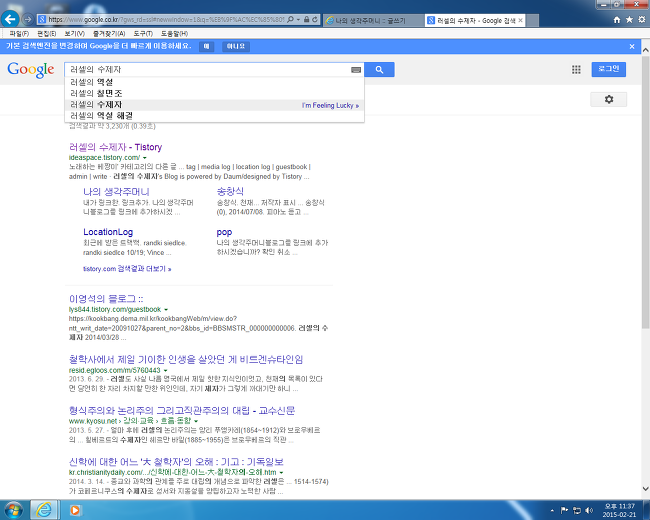Open result 이영석의 블로그 ::

click(106, 299)
